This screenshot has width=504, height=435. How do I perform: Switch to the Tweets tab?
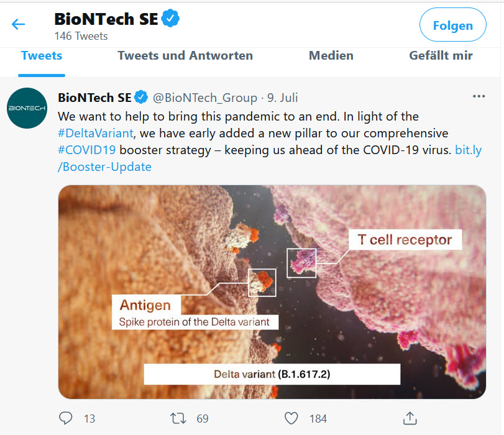42,55
